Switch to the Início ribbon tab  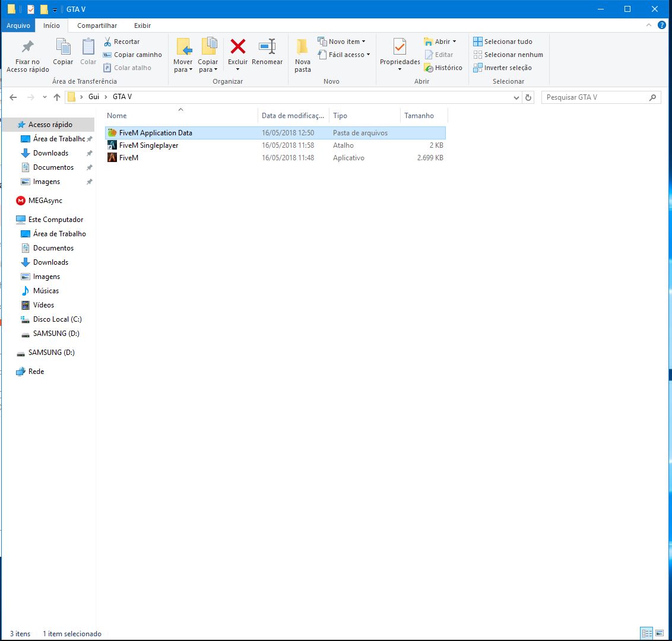coord(52,26)
